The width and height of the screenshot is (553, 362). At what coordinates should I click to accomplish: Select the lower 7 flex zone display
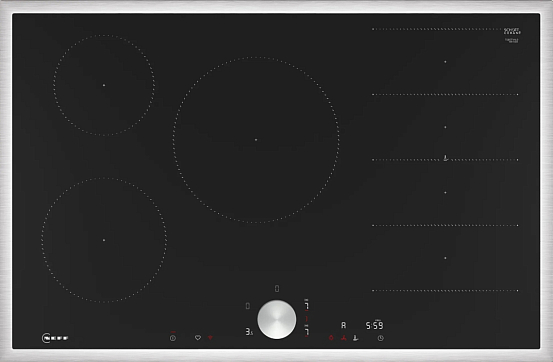click(306, 331)
